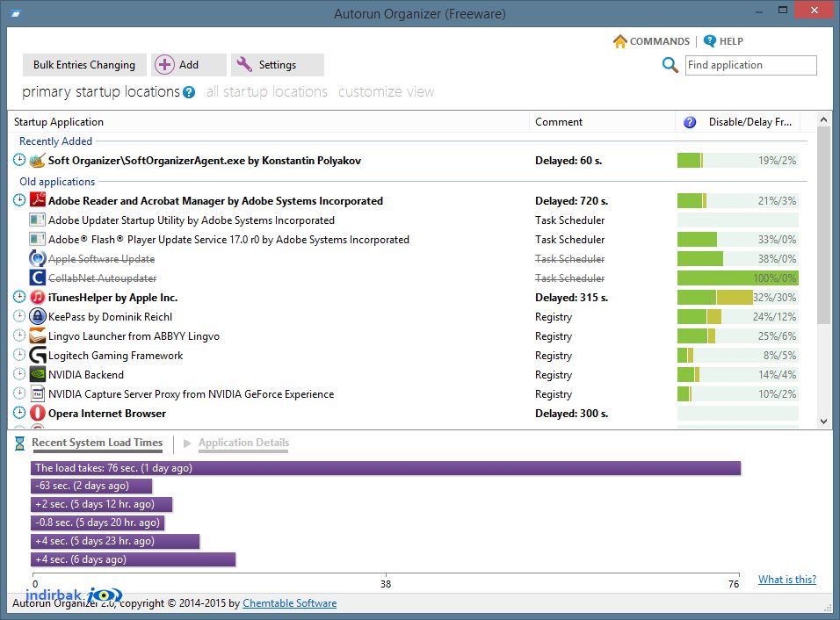Screen dimensions: 840x620
Task: Click the blue question mark column help icon
Action: 690,122
